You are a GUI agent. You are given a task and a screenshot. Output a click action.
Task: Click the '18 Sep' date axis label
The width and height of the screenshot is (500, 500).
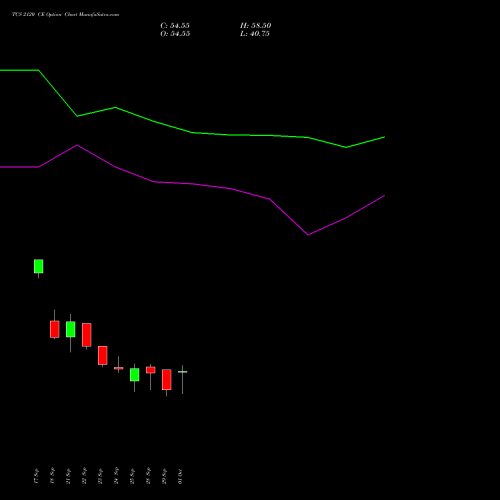click(x=52, y=476)
